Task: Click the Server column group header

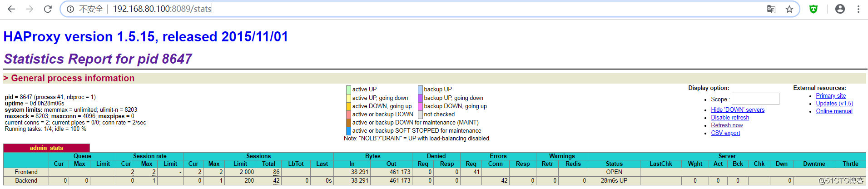Action: pyautogui.click(x=727, y=156)
